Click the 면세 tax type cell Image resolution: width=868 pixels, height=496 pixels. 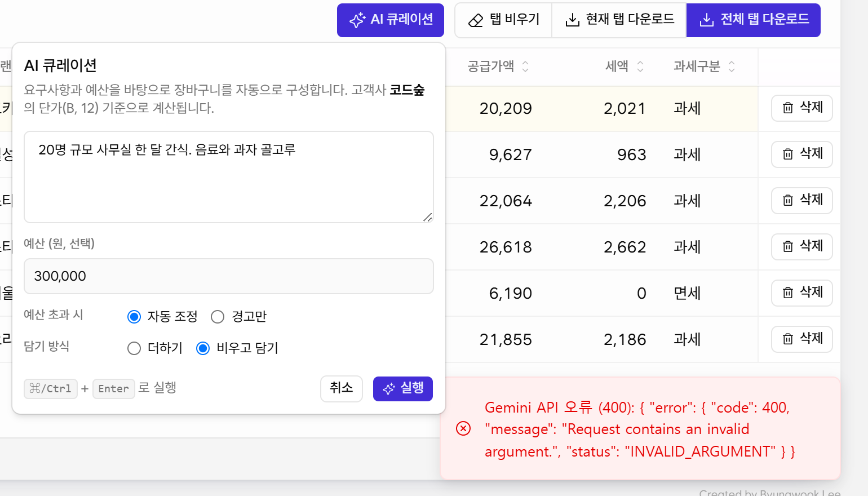tap(687, 293)
